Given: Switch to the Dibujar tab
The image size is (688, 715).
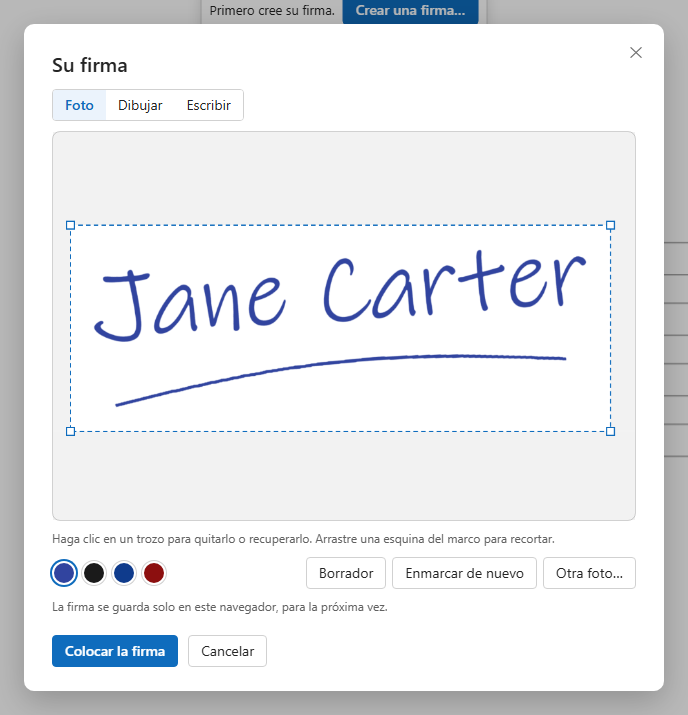Looking at the screenshot, I should [140, 105].
